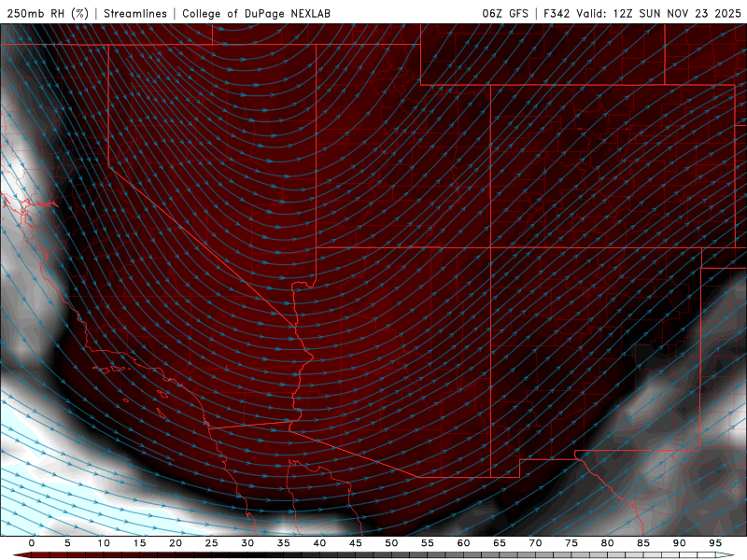This screenshot has width=747, height=560.
Task: Click the '06Z GFS' model run label
Action: click(505, 13)
